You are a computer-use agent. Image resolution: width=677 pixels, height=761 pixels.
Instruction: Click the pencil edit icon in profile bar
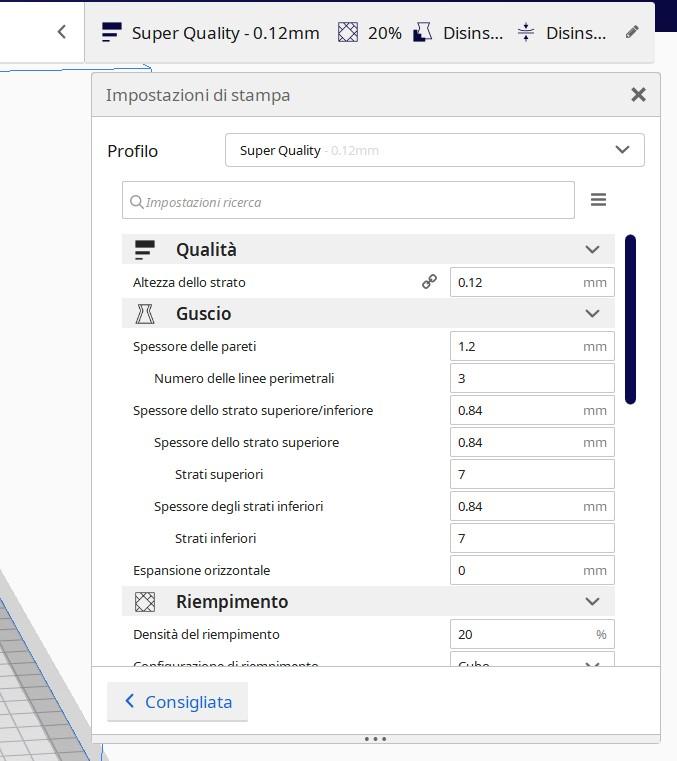click(x=632, y=32)
